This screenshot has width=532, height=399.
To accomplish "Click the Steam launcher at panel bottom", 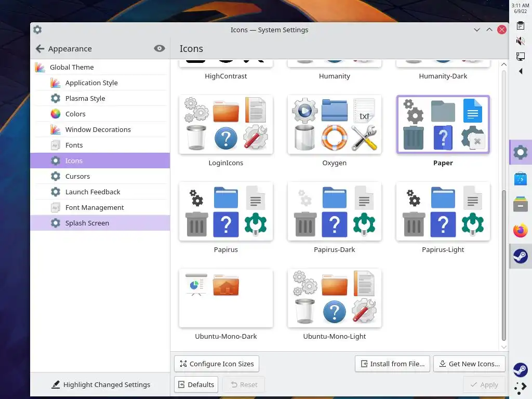I will point(521,370).
